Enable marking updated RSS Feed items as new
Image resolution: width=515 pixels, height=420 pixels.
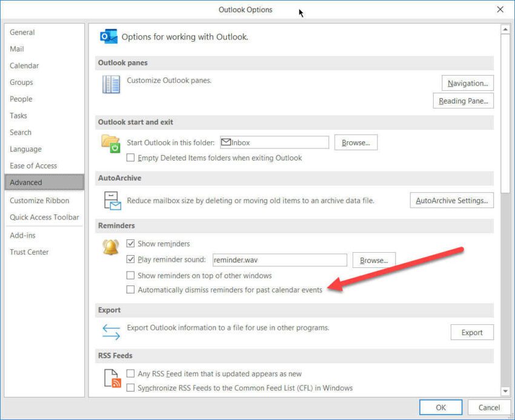130,374
